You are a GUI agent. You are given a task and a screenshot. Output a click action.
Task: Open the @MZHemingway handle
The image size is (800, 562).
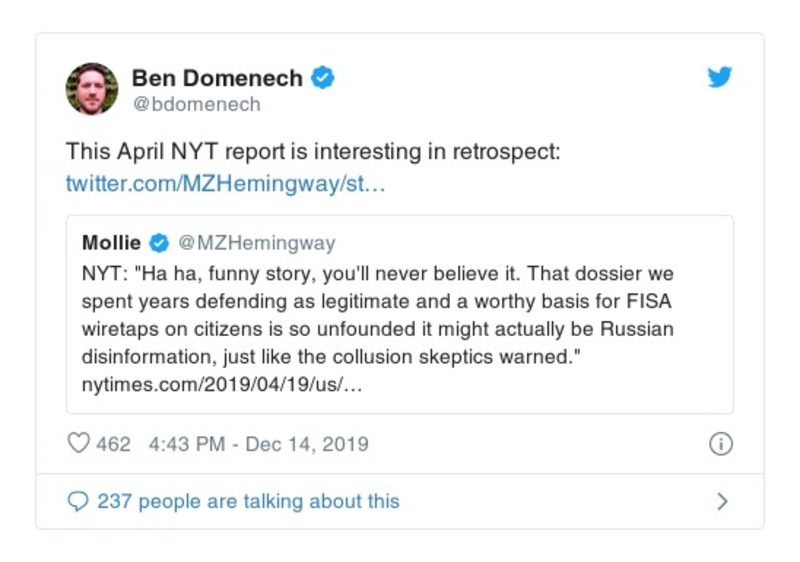(x=256, y=243)
